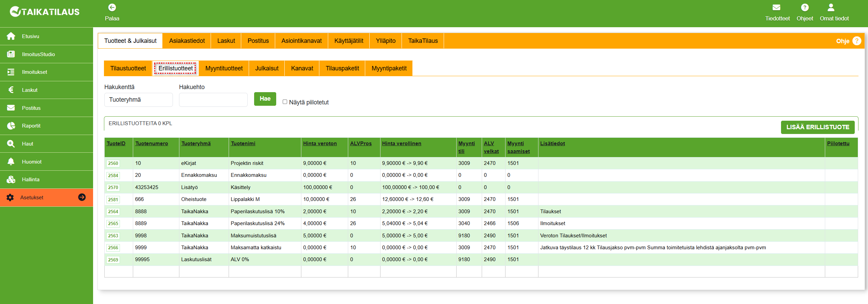
Task: Focus the Hakuehto search field
Action: tap(213, 100)
